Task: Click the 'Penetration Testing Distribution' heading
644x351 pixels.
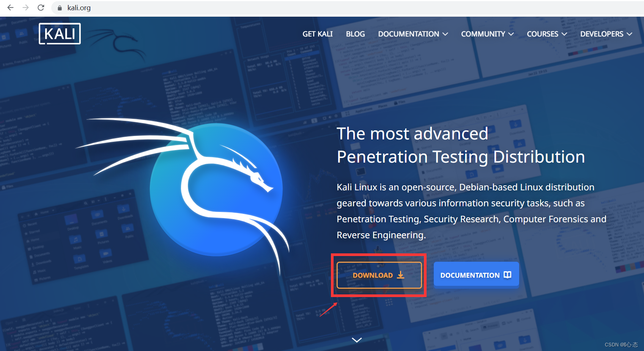Action: point(461,157)
